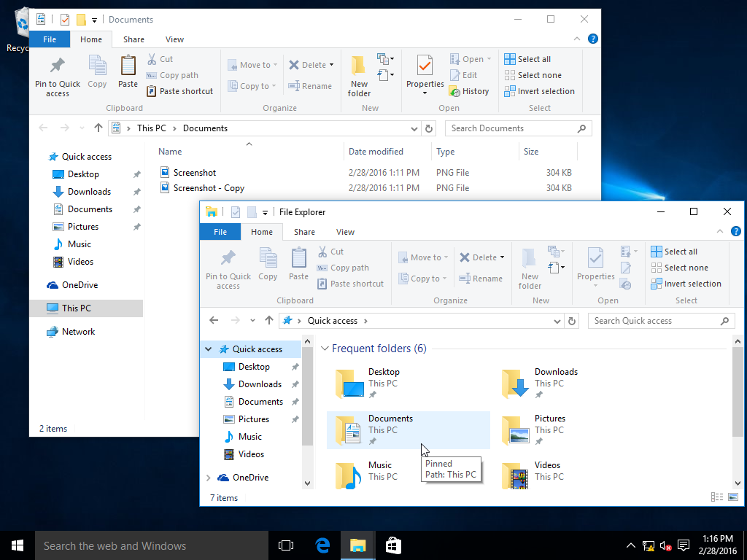The height and width of the screenshot is (560, 747).
Task: Click Paste shortcut in the Documents window
Action: tap(180, 91)
